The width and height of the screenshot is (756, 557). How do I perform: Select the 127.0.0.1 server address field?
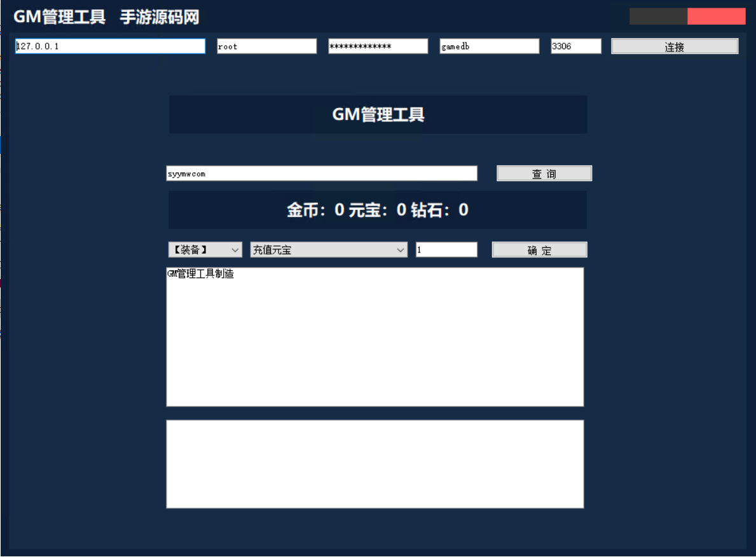point(109,46)
